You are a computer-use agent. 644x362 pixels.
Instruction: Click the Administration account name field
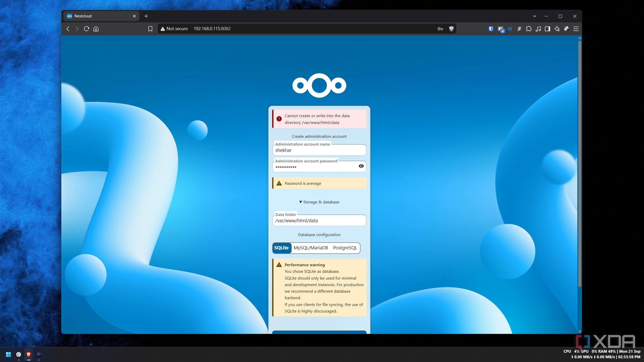(319, 150)
